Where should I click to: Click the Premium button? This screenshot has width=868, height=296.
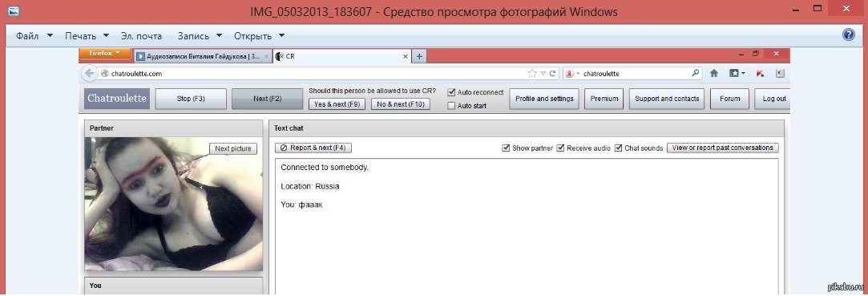tap(604, 99)
